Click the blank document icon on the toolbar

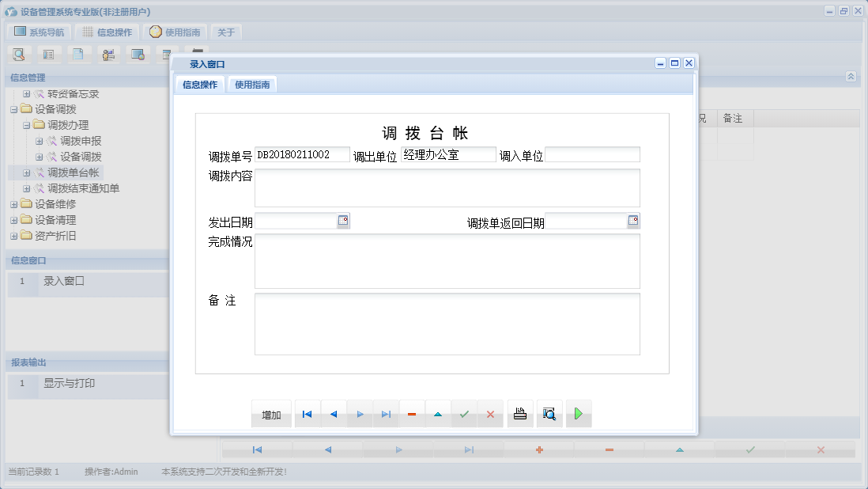click(78, 54)
